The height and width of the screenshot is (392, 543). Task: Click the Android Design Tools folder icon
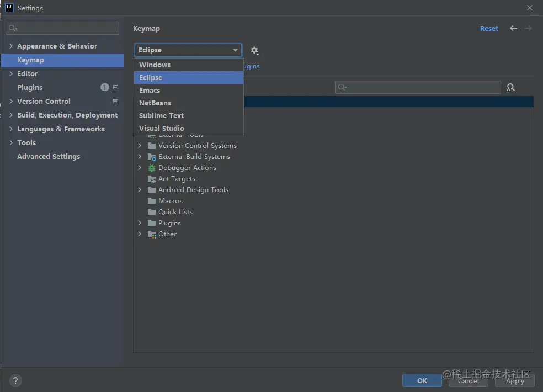[152, 190]
